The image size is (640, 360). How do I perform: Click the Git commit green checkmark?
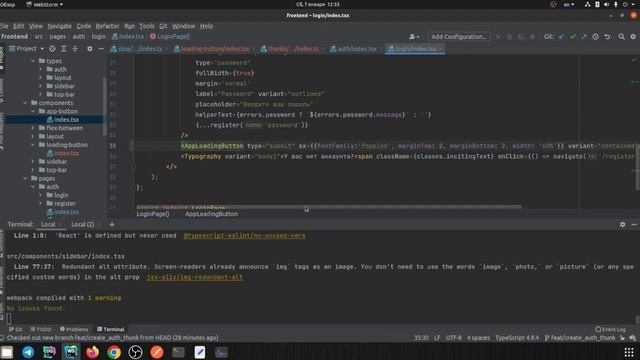(x=573, y=37)
